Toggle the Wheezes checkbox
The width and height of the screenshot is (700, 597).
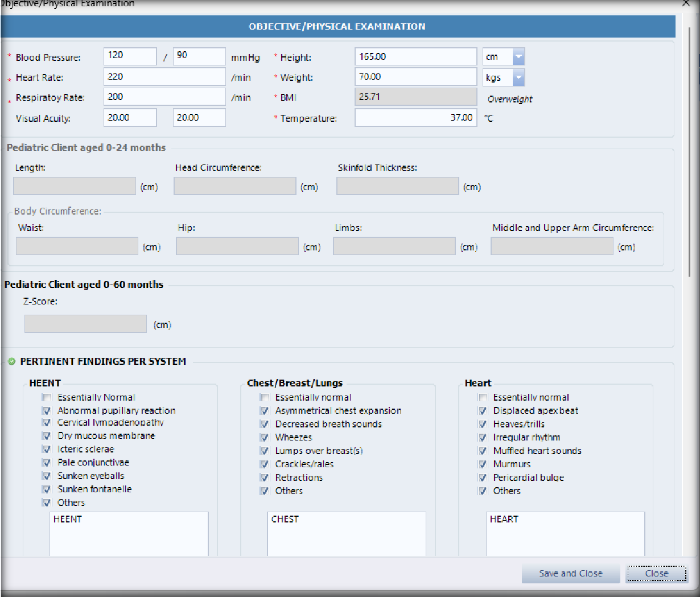pos(265,438)
